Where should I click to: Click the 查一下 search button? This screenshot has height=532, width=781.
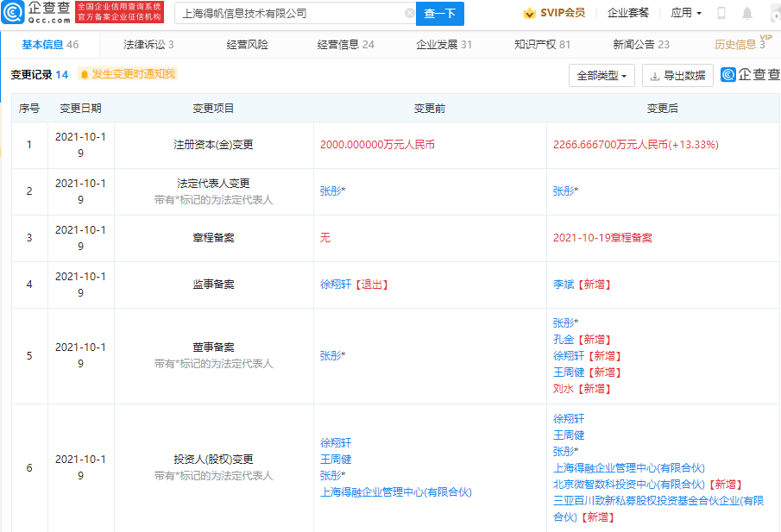click(x=440, y=14)
